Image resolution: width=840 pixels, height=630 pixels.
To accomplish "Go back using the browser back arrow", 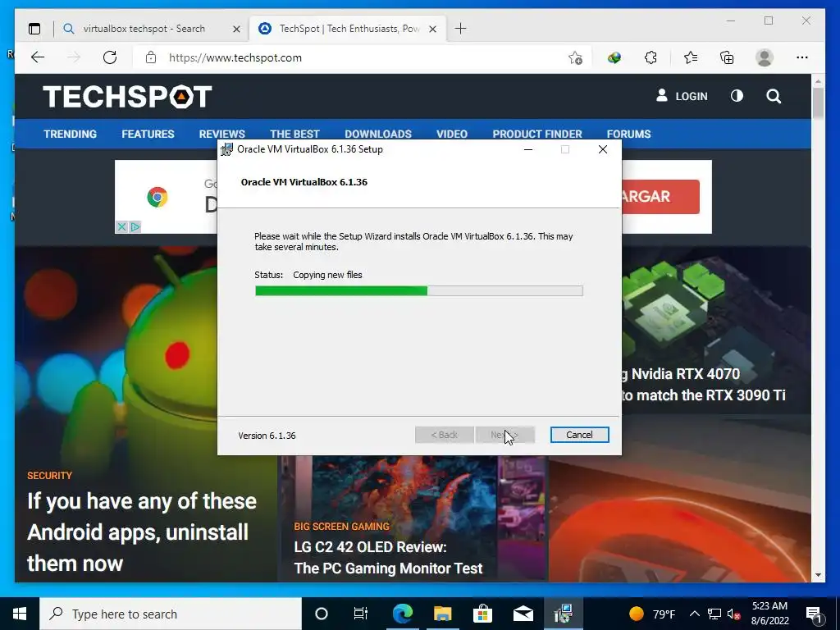I will pyautogui.click(x=38, y=57).
